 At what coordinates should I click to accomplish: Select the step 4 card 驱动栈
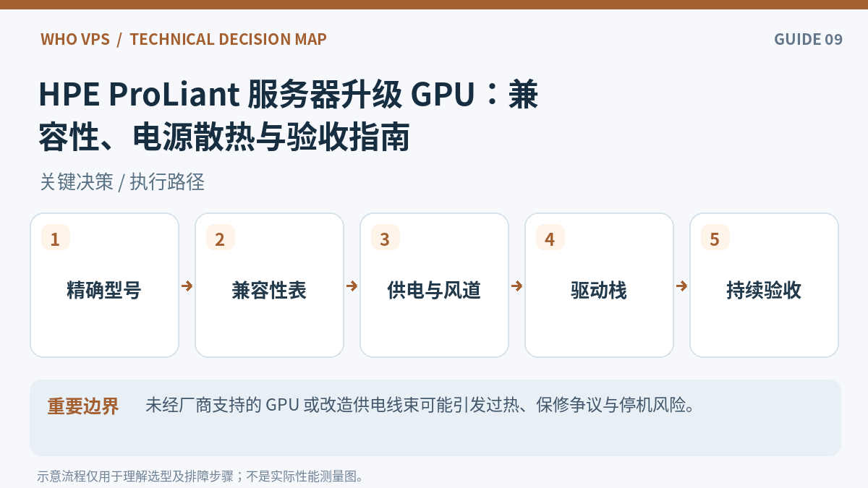[599, 285]
